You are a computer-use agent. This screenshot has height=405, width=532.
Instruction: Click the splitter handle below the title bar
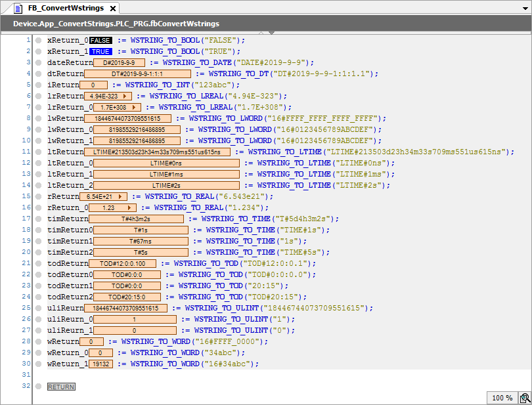click(266, 32)
